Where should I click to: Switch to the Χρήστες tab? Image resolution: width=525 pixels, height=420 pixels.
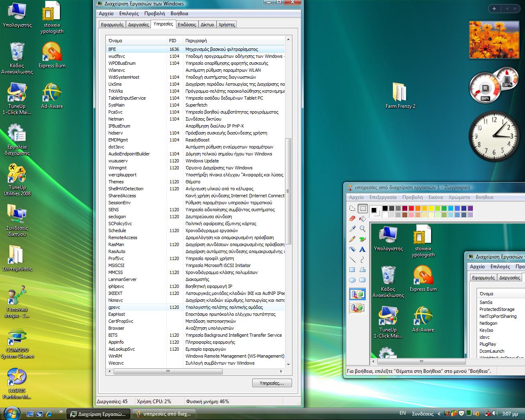227,25
